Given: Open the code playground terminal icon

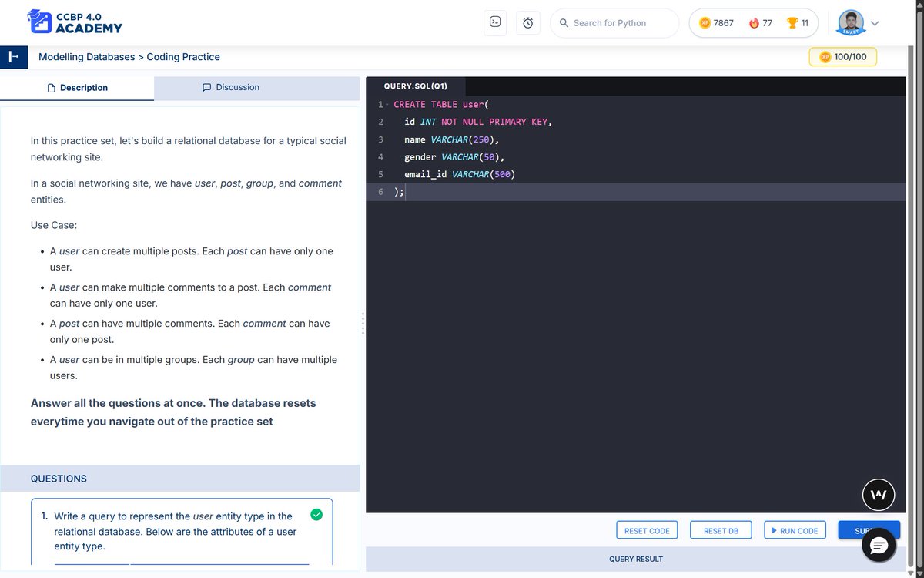Looking at the screenshot, I should click(495, 22).
